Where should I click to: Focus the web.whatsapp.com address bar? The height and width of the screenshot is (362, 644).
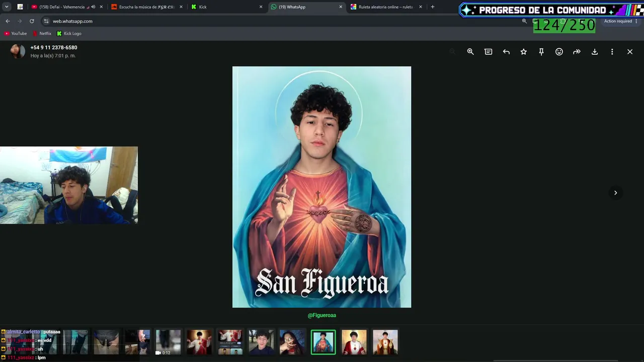click(x=282, y=21)
